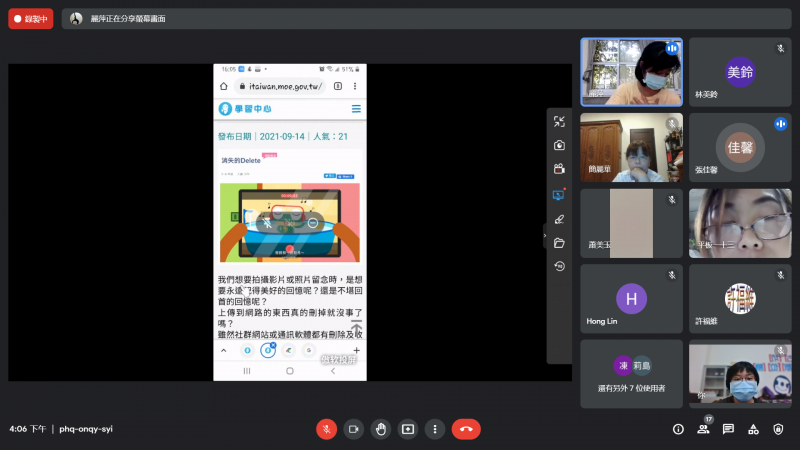Open the activities shapes icon

tap(753, 429)
